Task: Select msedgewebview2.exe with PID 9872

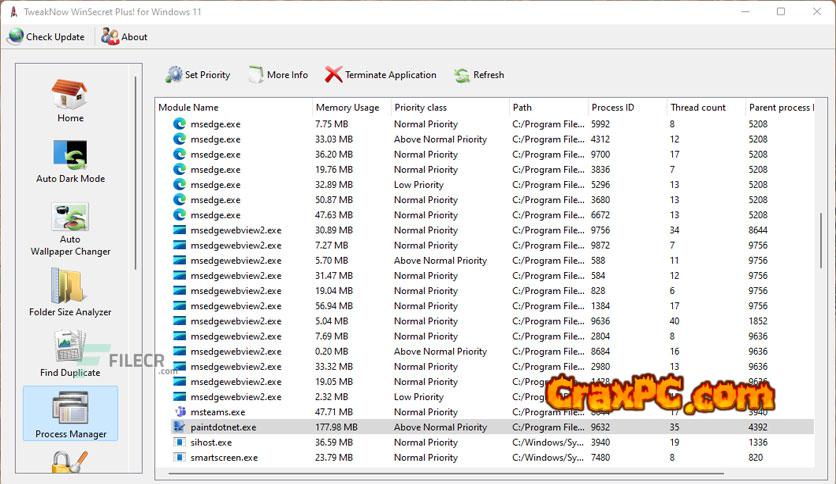Action: coord(485,245)
